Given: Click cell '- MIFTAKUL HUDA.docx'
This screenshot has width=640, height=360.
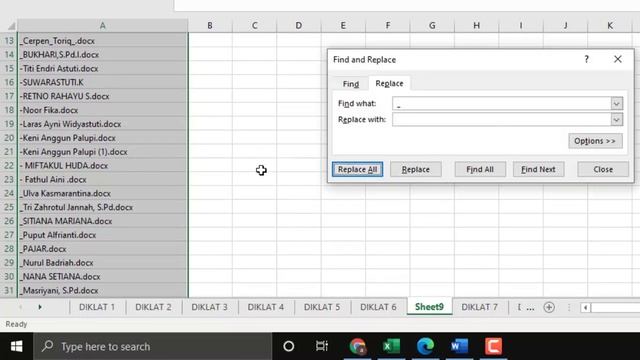Looking at the screenshot, I should coord(102,166).
